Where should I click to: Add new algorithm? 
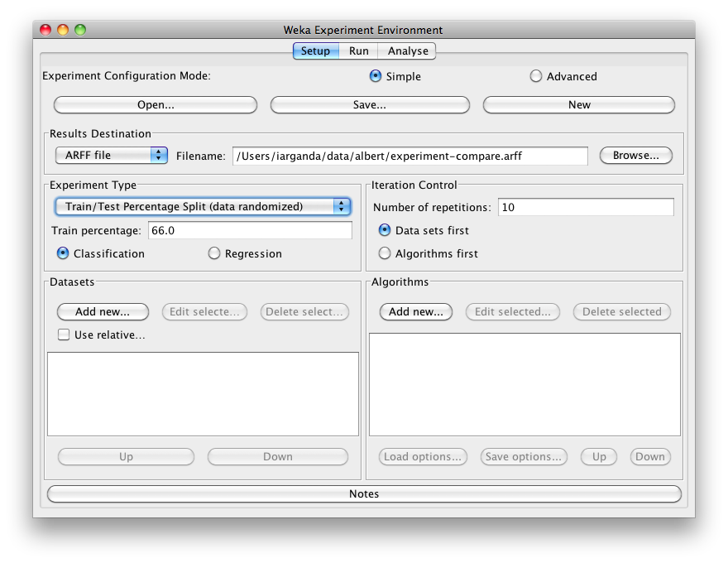click(x=416, y=311)
